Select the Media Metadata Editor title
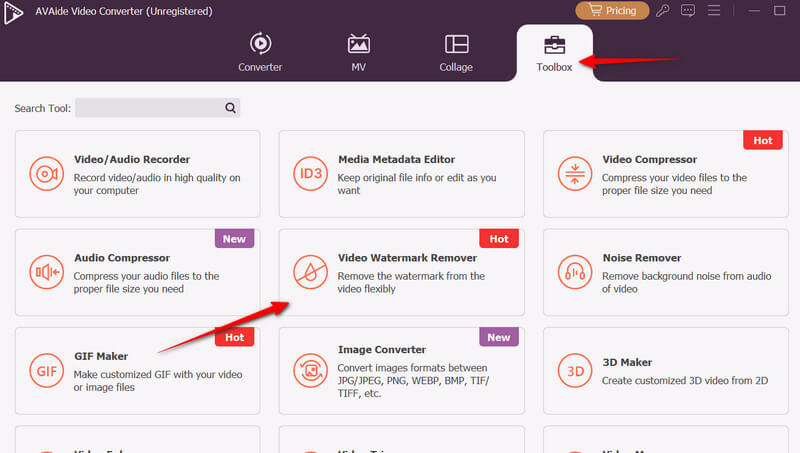This screenshot has width=800, height=453. point(396,159)
